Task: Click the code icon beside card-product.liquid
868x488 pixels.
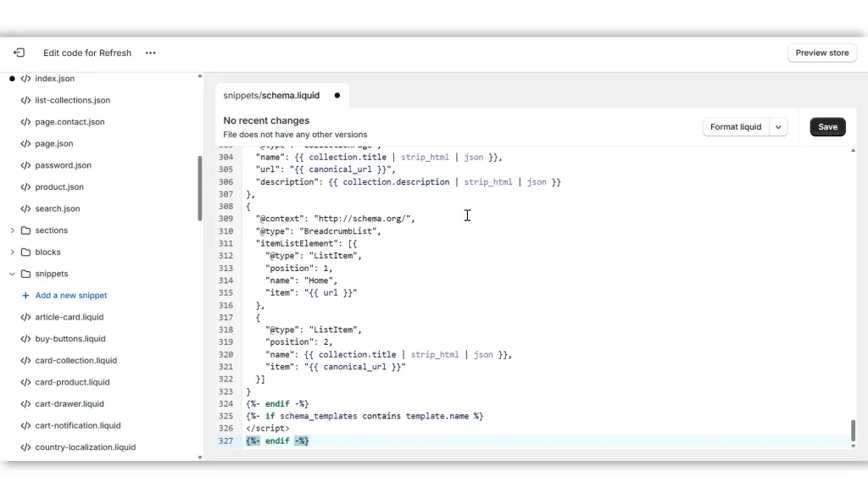Action: coord(25,382)
